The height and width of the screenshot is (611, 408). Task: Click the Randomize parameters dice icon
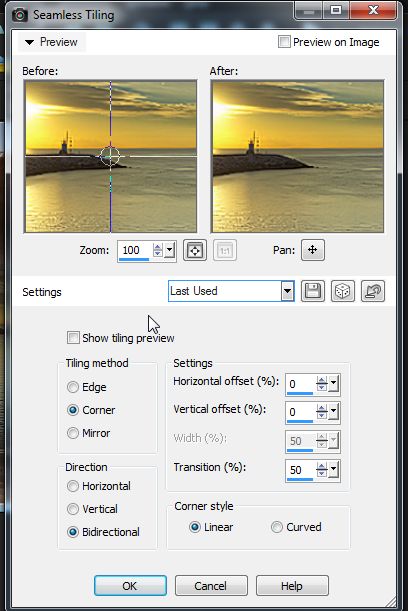pos(343,291)
